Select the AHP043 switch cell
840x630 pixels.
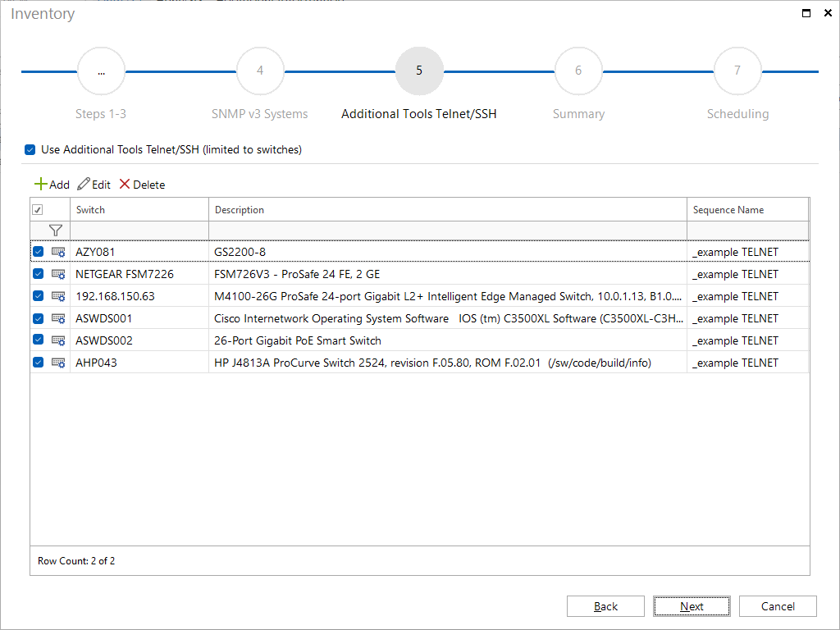click(x=139, y=363)
